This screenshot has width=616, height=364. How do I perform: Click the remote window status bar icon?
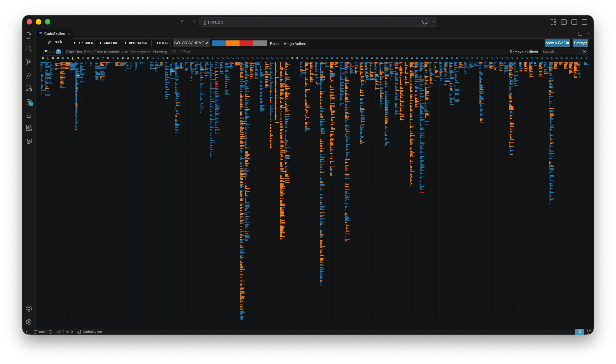[27, 331]
